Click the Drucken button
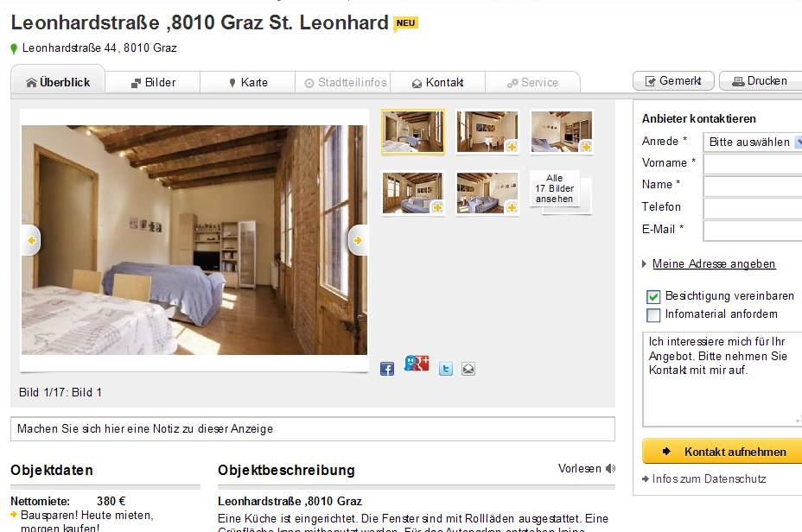The image size is (802, 532). point(761,80)
